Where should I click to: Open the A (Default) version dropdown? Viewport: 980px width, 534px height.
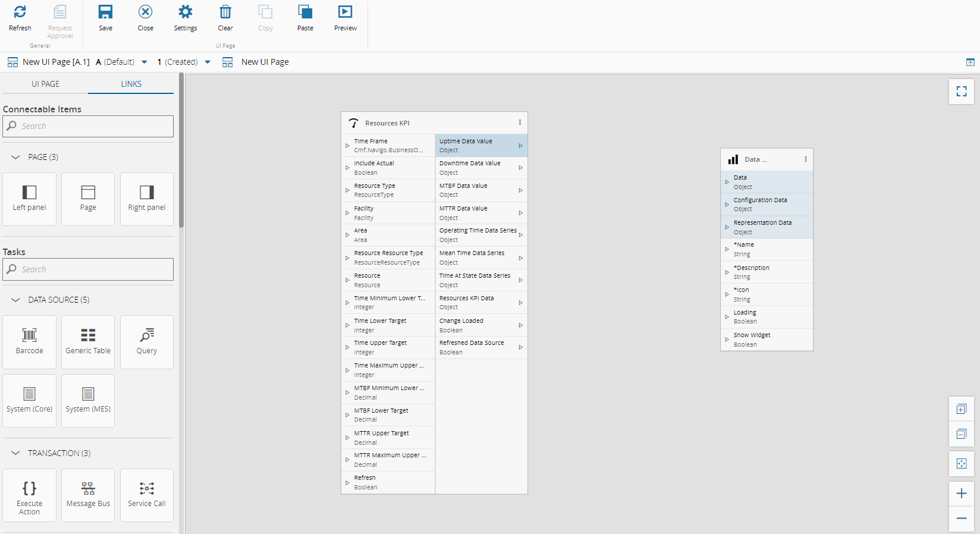(x=144, y=62)
